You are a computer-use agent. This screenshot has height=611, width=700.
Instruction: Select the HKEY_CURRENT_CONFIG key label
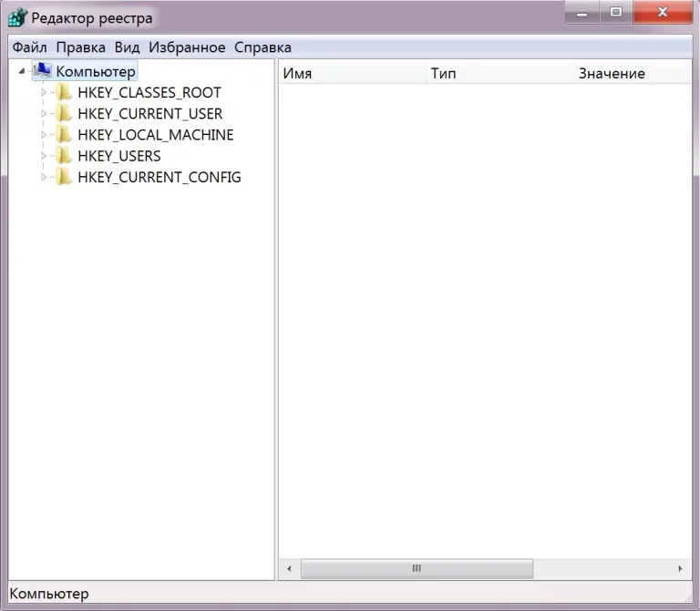tap(160, 177)
